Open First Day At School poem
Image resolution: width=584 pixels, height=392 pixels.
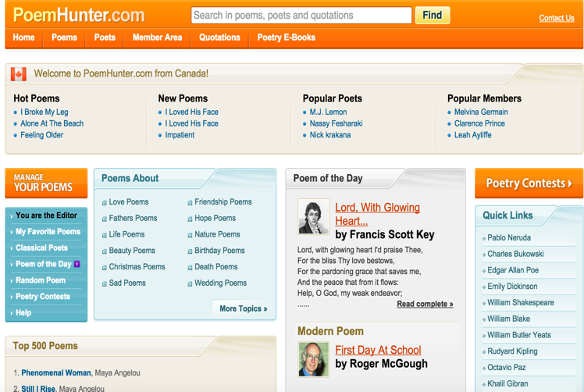tap(378, 351)
